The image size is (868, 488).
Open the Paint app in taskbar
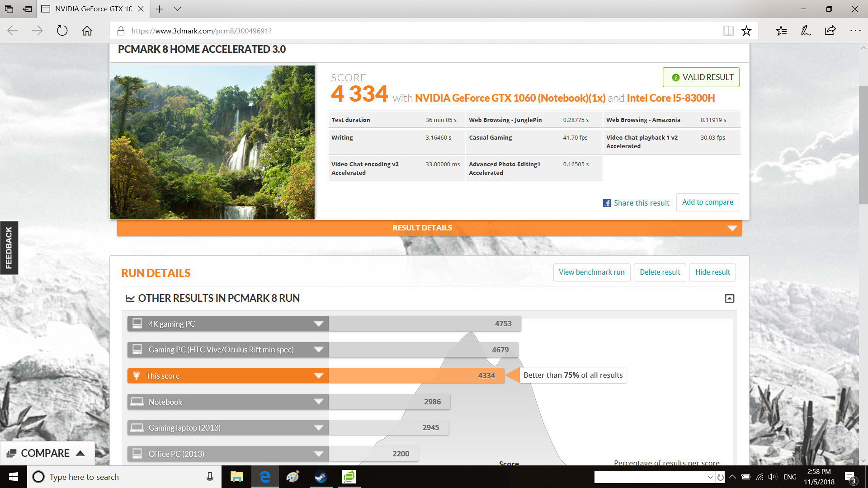point(293,477)
